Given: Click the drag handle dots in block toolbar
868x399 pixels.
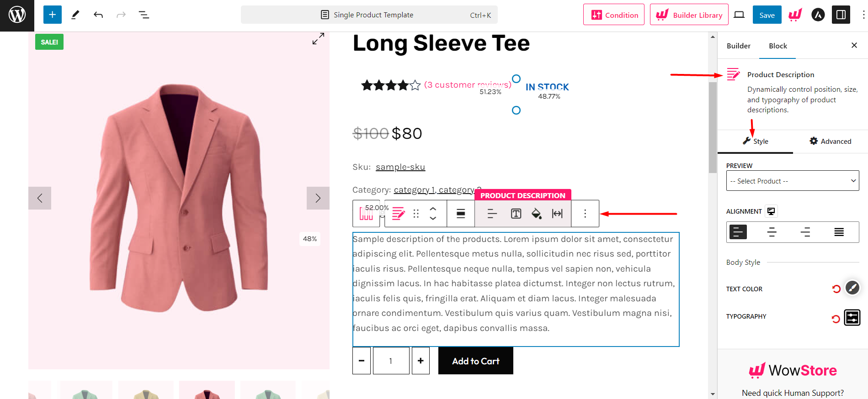Looking at the screenshot, I should pyautogui.click(x=415, y=213).
